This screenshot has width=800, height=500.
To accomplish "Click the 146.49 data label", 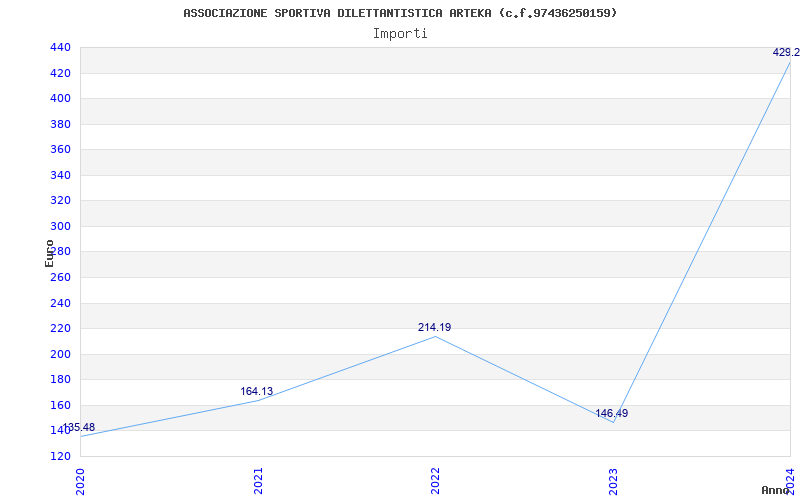I will tap(611, 413).
